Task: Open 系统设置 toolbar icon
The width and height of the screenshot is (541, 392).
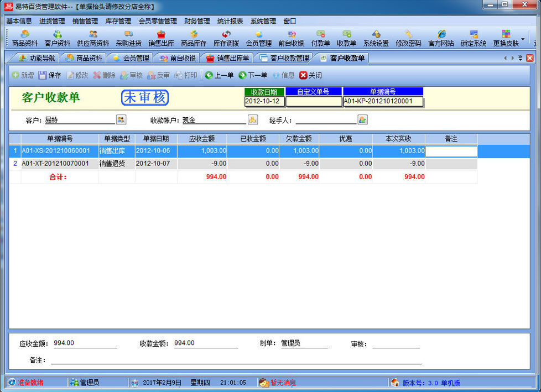Action: [376, 38]
